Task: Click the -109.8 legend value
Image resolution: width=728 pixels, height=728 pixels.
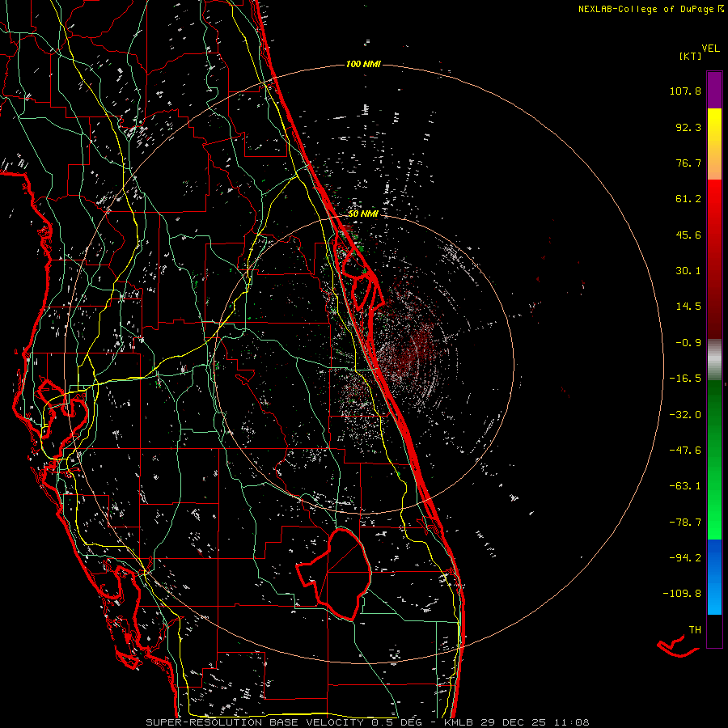Action: click(x=682, y=594)
